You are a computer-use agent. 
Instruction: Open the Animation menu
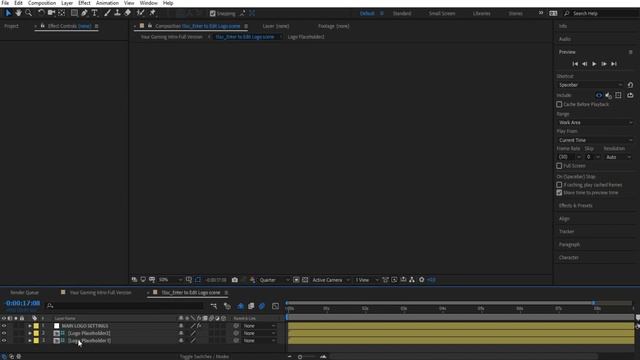point(107,3)
